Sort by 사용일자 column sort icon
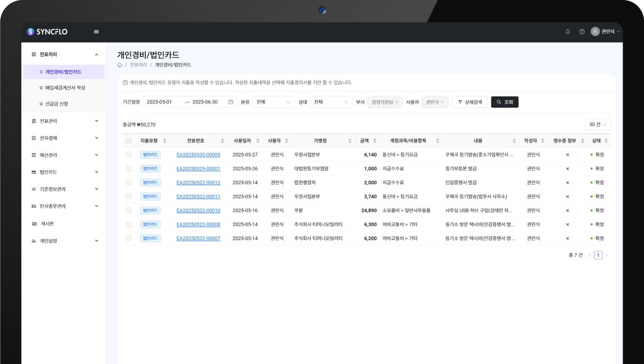644x364 pixels. pos(257,141)
